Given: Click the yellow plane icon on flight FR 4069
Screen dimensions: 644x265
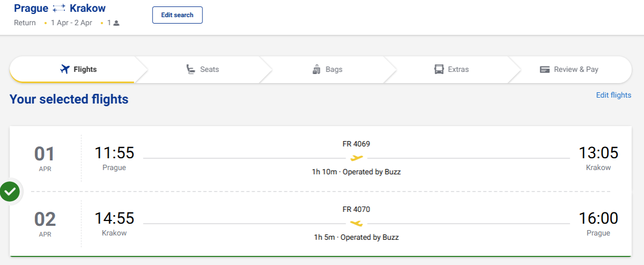Looking at the screenshot, I should click(x=356, y=158).
